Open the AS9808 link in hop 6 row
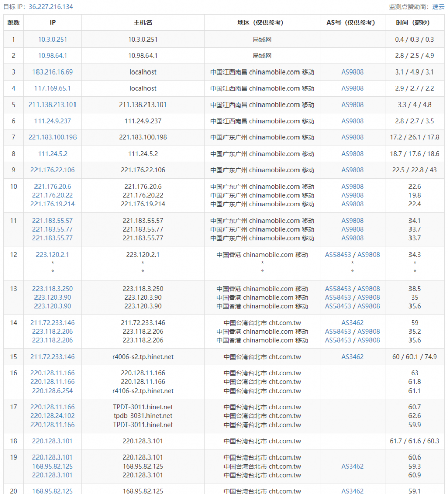This screenshot has width=448, height=494. tap(352, 121)
